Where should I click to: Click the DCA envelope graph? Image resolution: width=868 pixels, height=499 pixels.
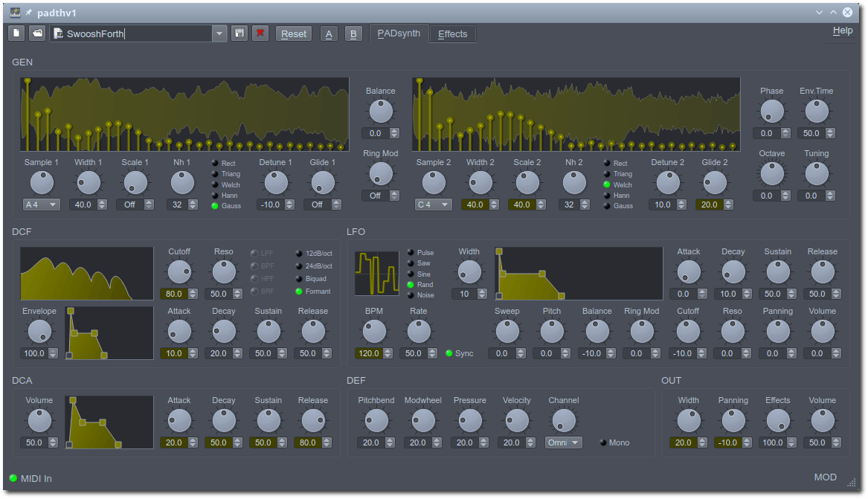[109, 422]
